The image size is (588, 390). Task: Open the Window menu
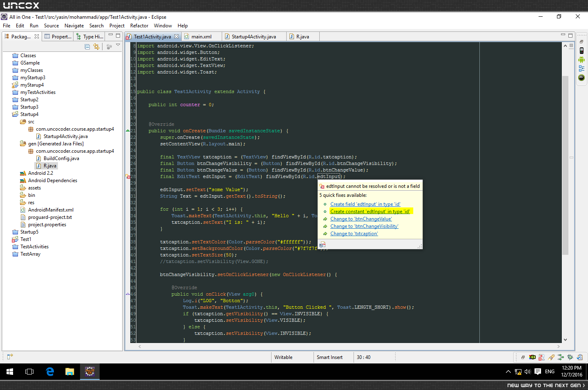pyautogui.click(x=163, y=26)
